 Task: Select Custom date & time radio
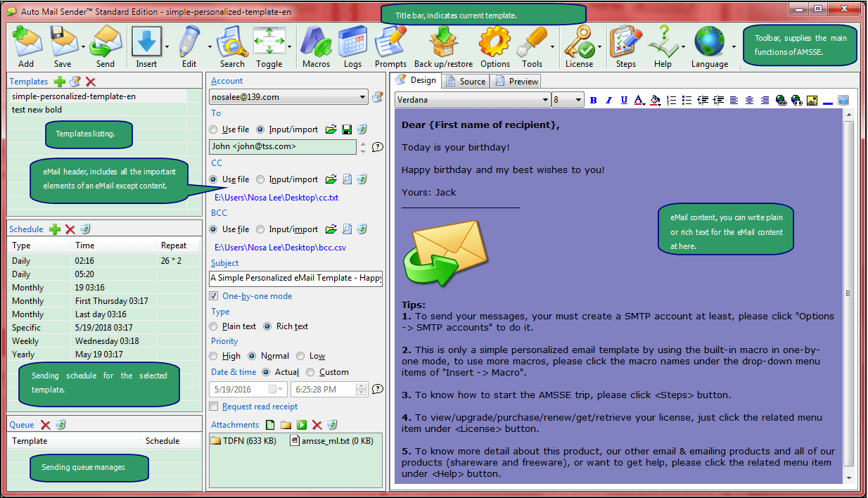[310, 372]
